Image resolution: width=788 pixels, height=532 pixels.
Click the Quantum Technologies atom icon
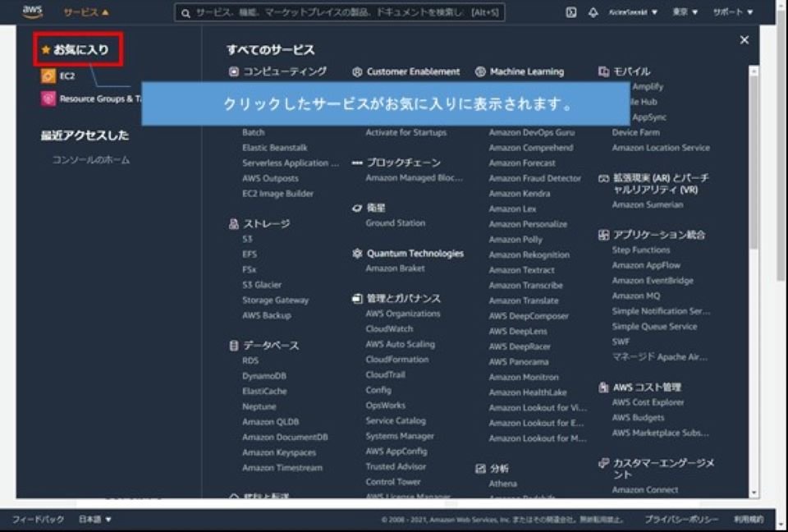(x=357, y=254)
